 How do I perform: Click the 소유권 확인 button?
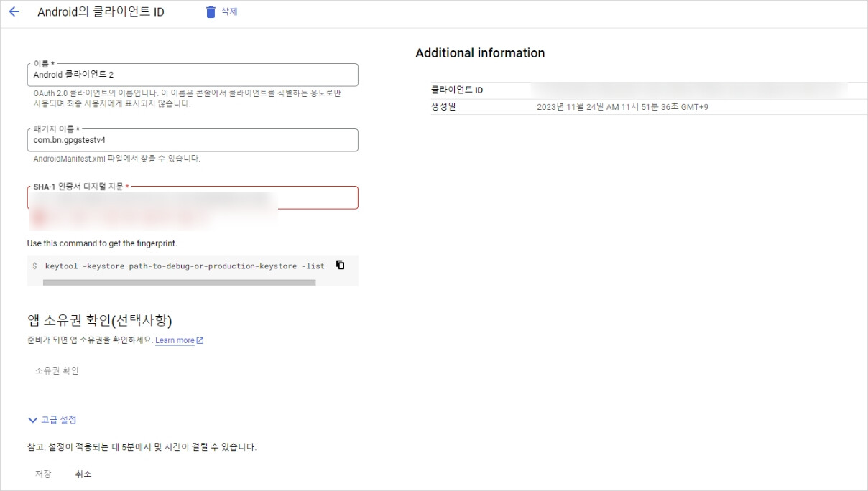pyautogui.click(x=57, y=370)
